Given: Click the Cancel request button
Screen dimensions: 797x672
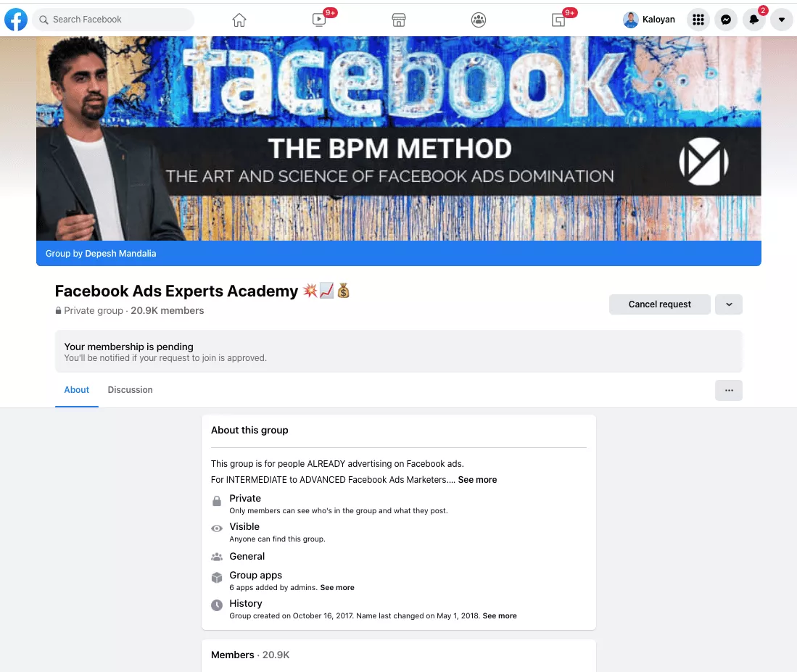Looking at the screenshot, I should [x=660, y=304].
